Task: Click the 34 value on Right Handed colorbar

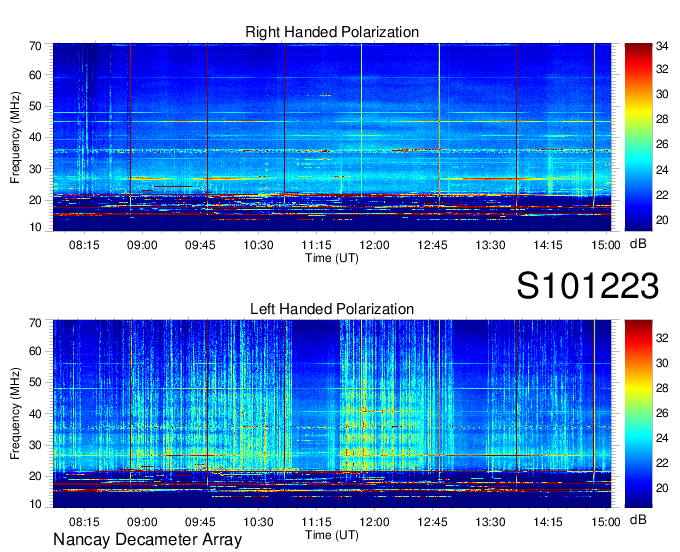Action: point(662,46)
